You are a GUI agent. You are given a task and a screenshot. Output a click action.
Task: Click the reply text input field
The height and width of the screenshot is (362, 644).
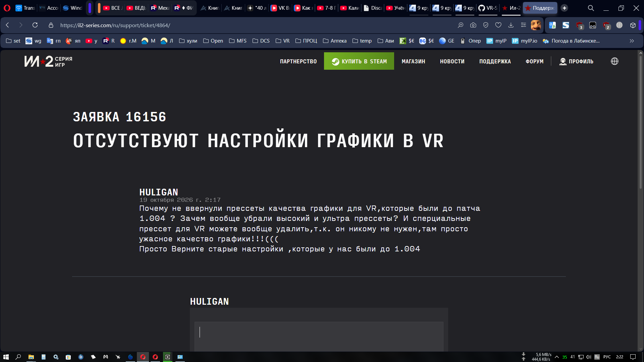tap(319, 337)
